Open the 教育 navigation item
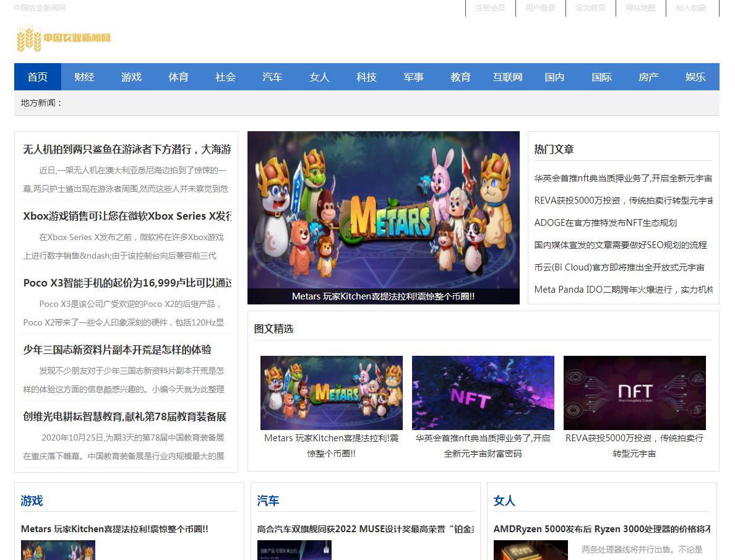The image size is (735, 560). coord(461,77)
